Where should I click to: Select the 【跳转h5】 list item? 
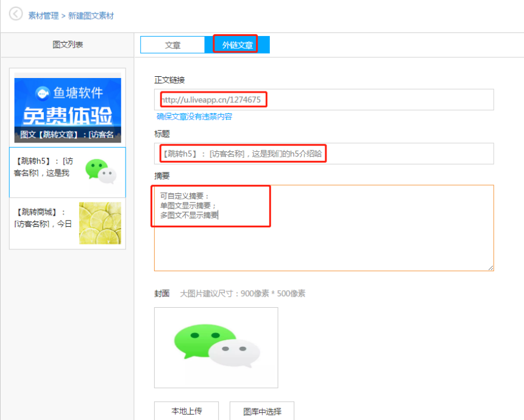pyautogui.click(x=68, y=173)
